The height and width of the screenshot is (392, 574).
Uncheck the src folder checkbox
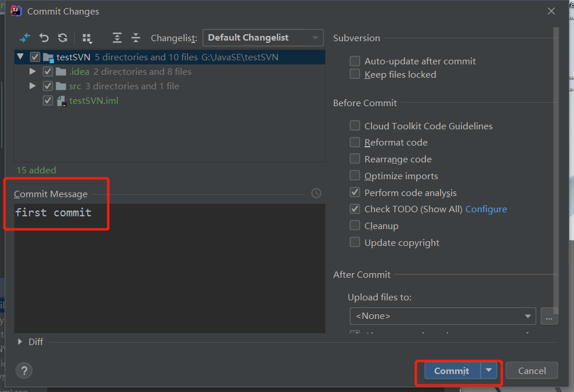pyautogui.click(x=48, y=86)
